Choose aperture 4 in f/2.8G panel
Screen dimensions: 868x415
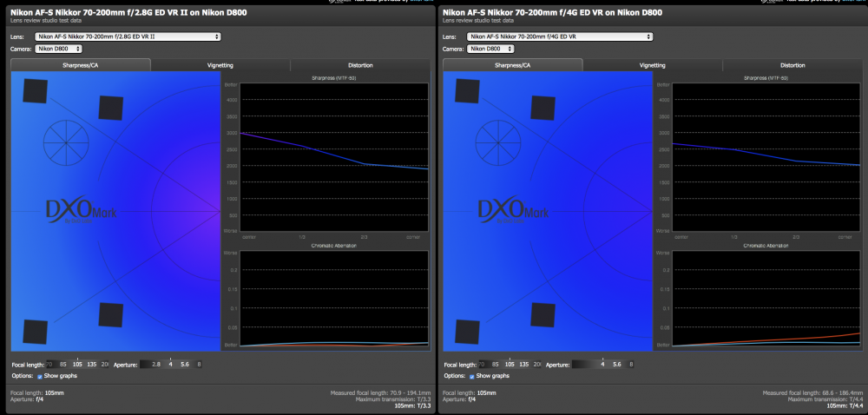click(x=170, y=365)
